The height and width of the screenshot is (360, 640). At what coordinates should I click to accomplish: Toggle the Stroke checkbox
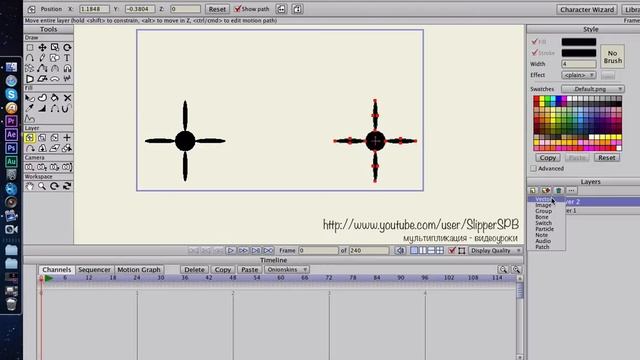[534, 53]
